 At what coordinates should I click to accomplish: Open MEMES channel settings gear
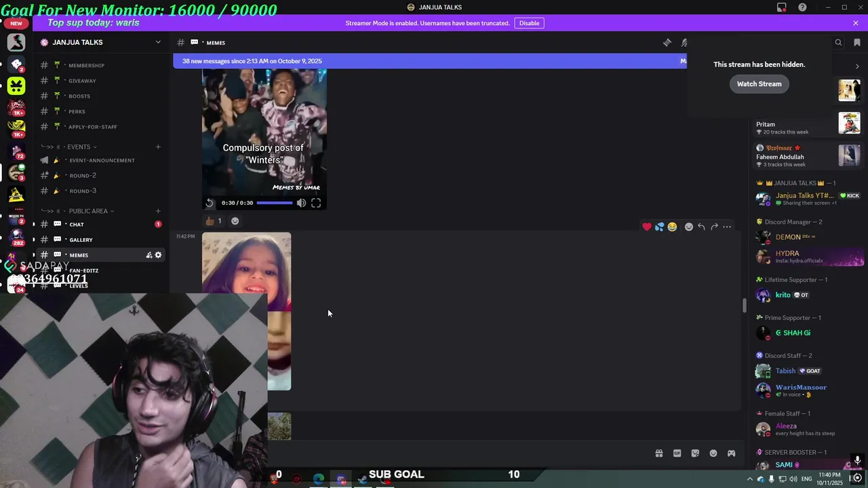[x=158, y=255]
